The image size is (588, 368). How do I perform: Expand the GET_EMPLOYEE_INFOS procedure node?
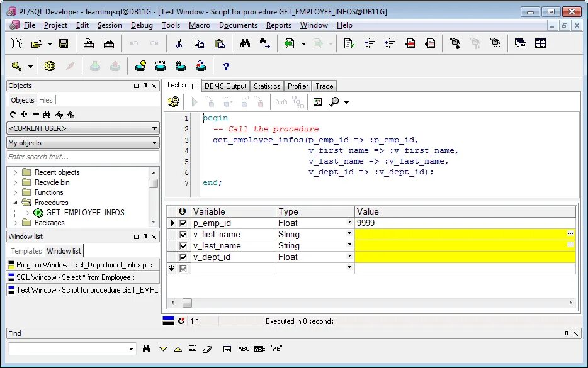pyautogui.click(x=27, y=213)
